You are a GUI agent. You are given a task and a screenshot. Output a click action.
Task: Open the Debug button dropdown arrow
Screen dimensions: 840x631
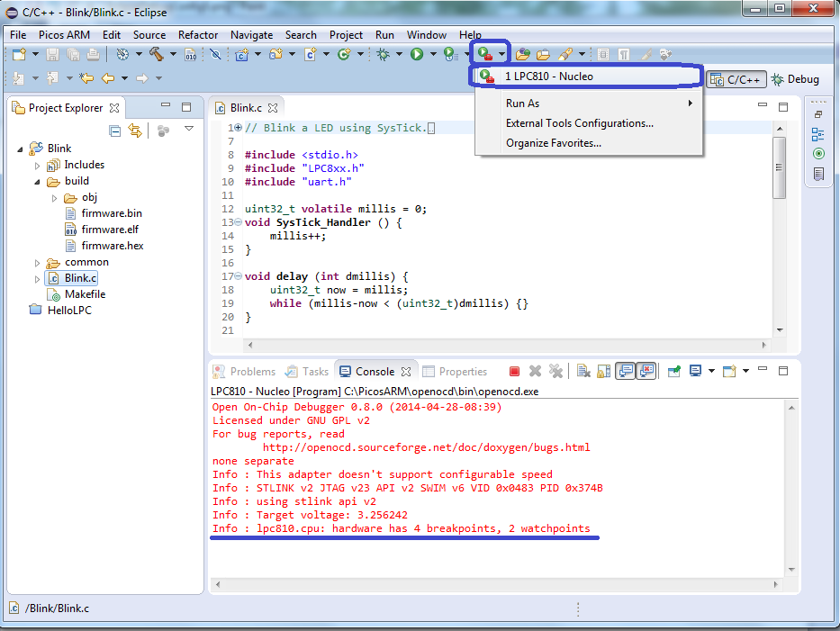[399, 54]
